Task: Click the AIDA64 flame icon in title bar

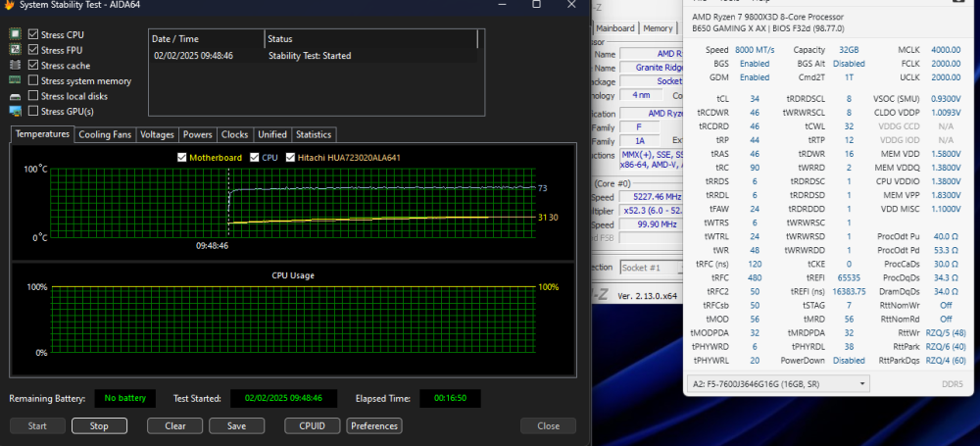Action: (9, 5)
